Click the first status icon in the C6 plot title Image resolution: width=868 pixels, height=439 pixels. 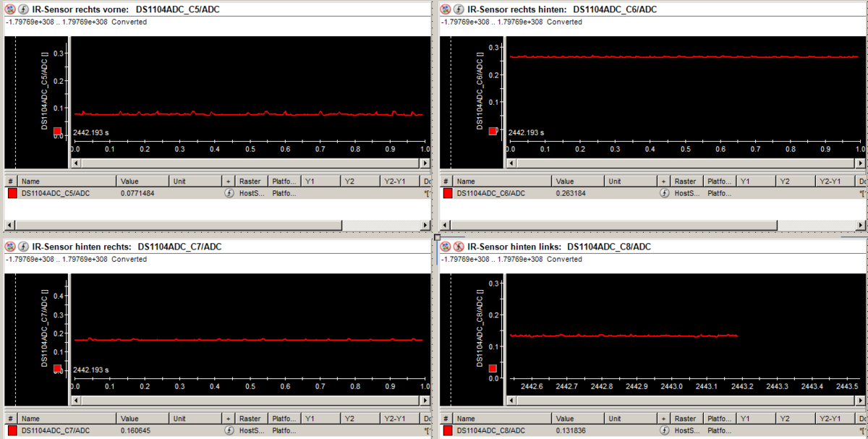[446, 9]
